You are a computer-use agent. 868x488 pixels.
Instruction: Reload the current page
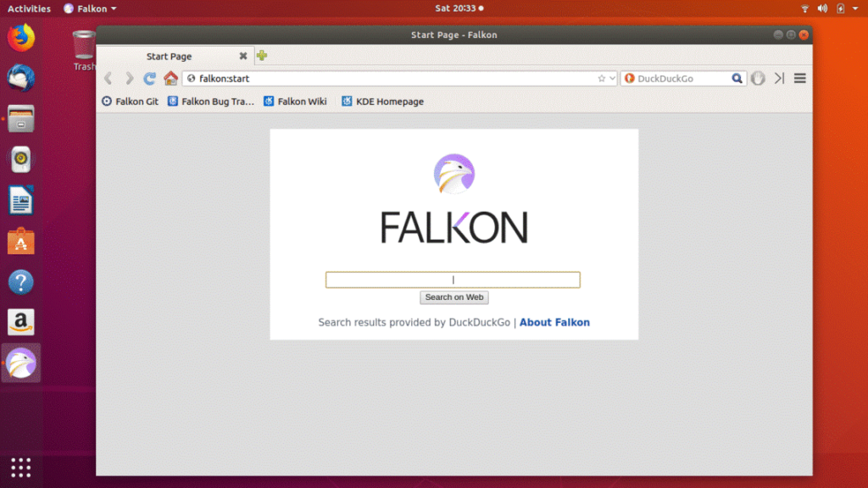pos(149,79)
